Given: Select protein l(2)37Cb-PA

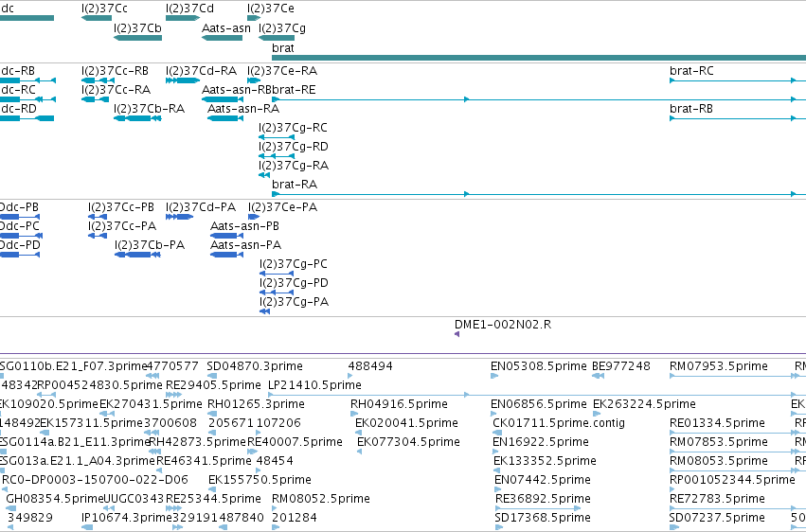Looking at the screenshot, I should pyautogui.click(x=137, y=255).
